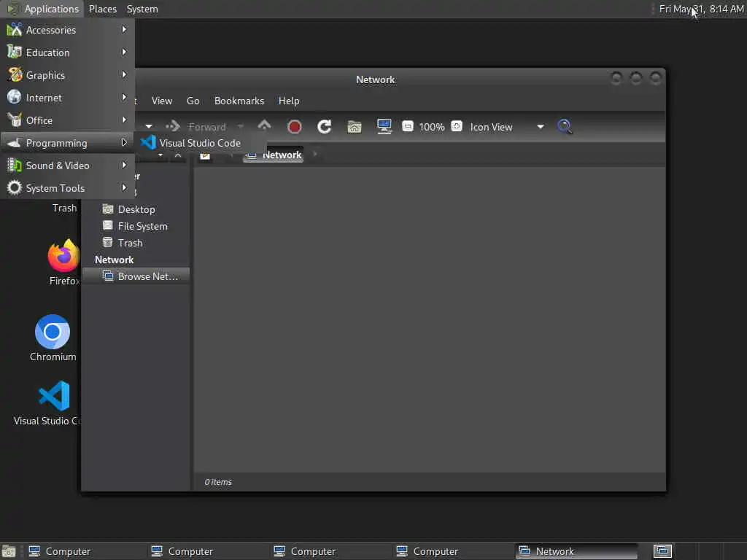Click the Network heading in sidebar

pos(115,260)
